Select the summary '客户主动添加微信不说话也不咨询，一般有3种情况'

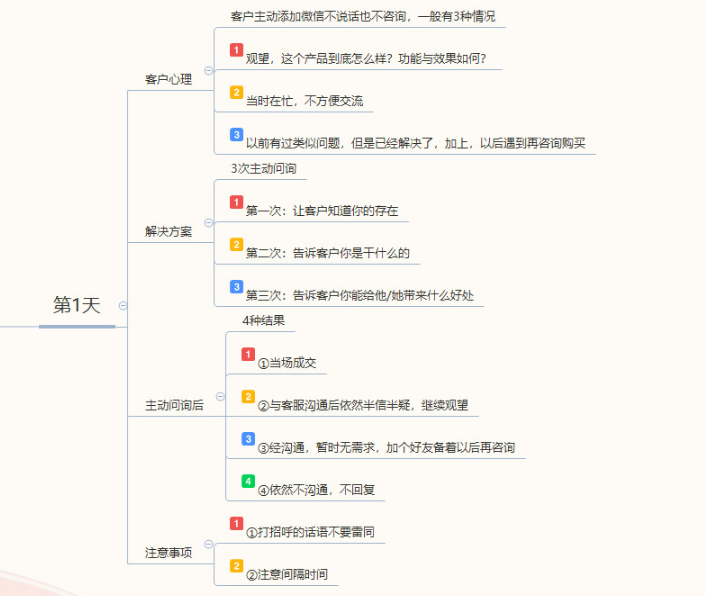point(363,17)
